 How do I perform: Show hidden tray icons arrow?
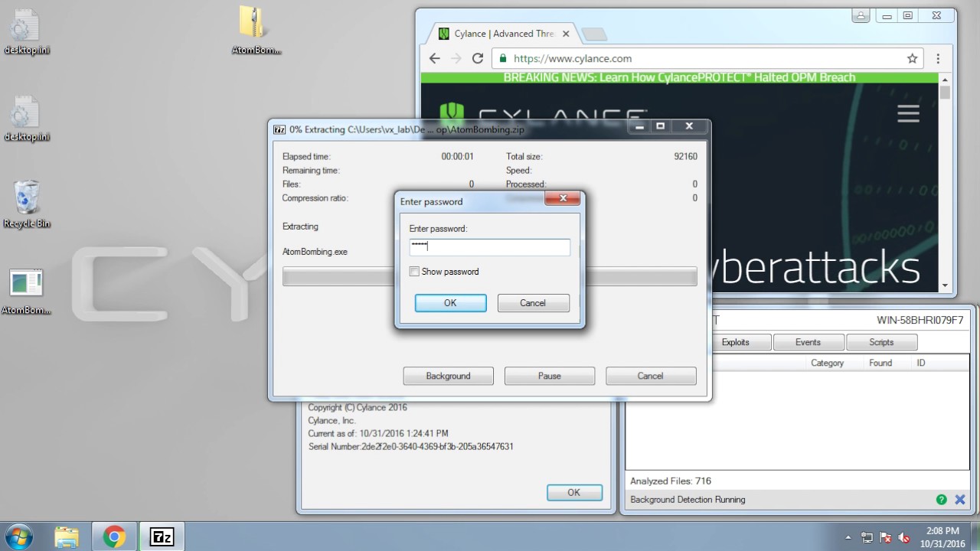[848, 537]
